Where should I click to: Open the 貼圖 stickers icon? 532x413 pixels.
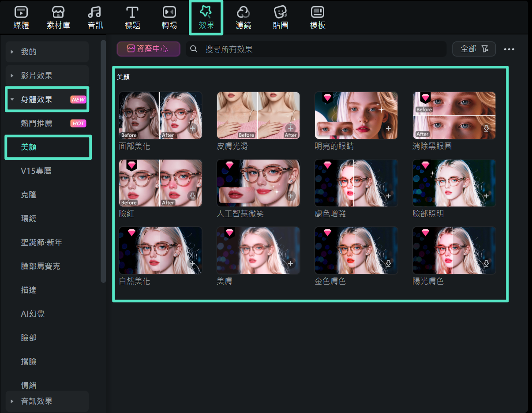coord(281,12)
